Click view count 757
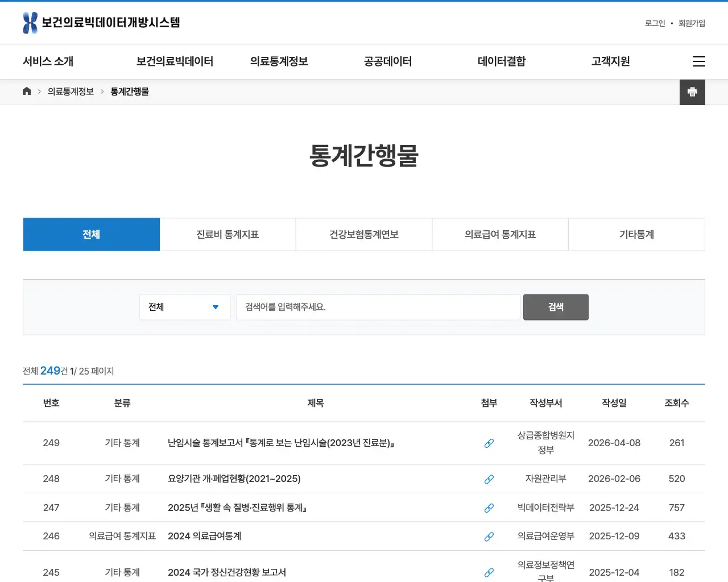This screenshot has height=582, width=728. tap(677, 508)
